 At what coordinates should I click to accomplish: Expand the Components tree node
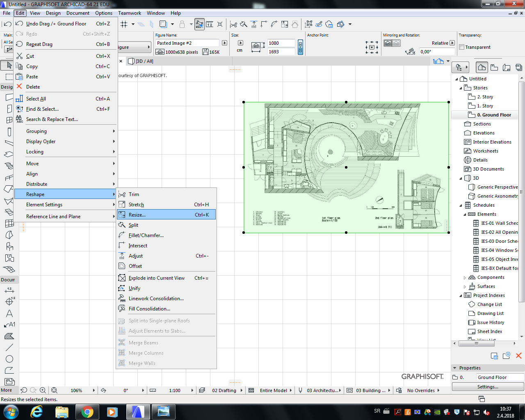pyautogui.click(x=465, y=278)
